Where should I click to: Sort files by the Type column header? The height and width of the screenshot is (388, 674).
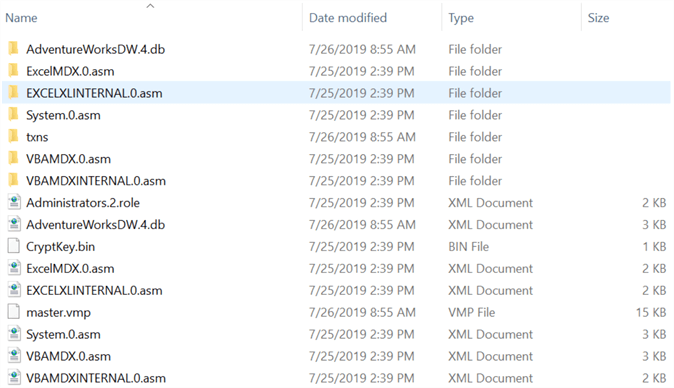tap(461, 18)
